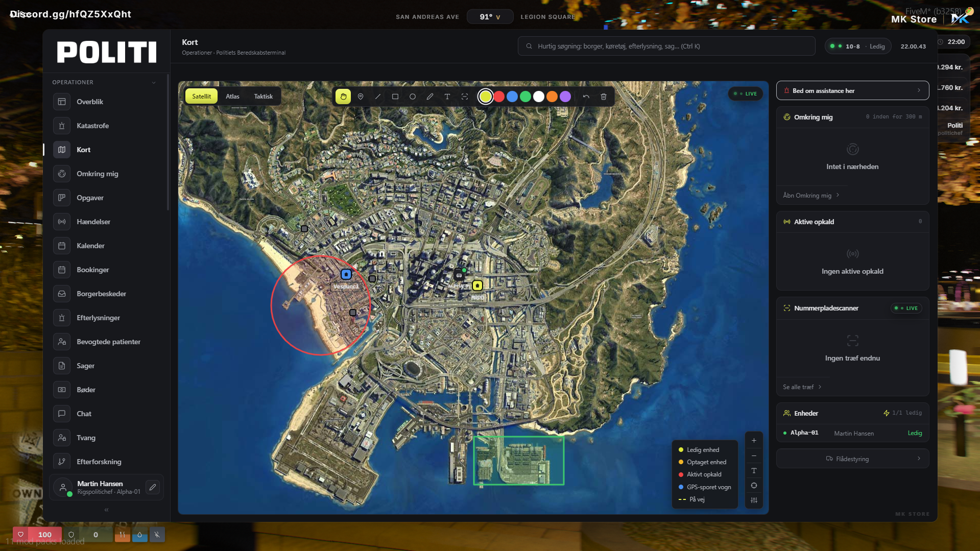Toggle Nummerpladescanner LIVE status

906,308
